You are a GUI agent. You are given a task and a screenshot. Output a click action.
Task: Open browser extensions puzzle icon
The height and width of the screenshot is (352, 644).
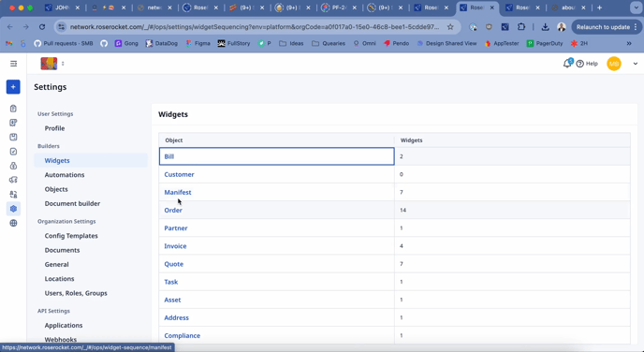pyautogui.click(x=521, y=27)
